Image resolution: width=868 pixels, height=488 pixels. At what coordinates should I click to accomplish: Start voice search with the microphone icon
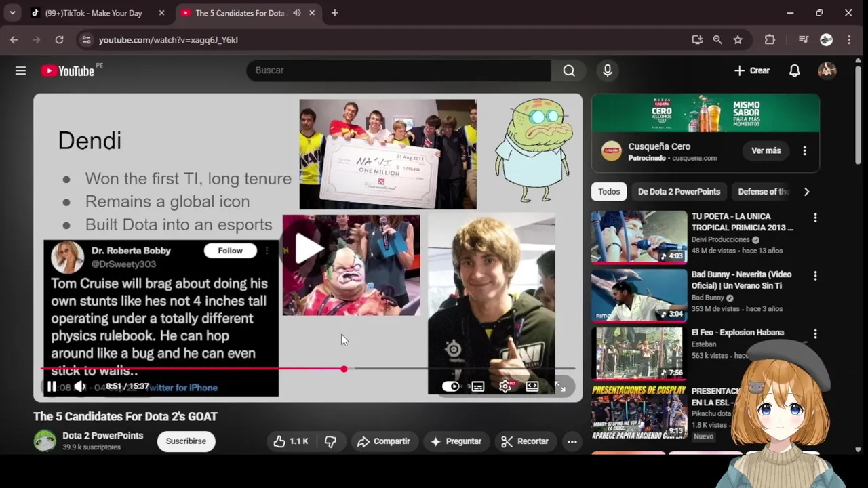coord(608,70)
